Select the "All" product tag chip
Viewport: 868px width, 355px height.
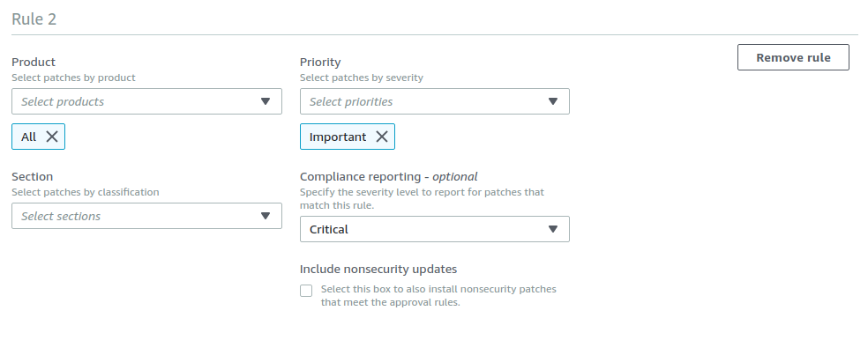click(x=29, y=137)
